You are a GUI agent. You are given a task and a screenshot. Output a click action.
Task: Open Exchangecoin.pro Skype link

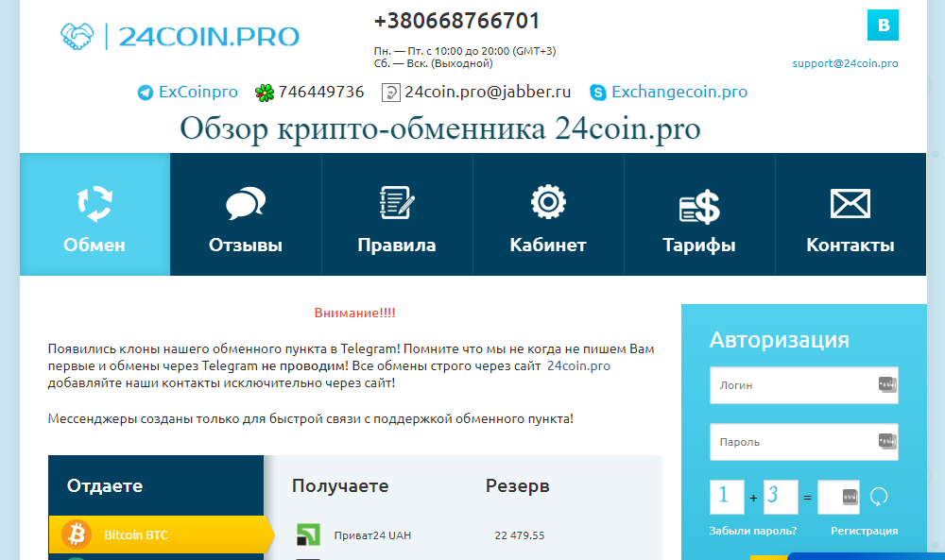pos(679,93)
